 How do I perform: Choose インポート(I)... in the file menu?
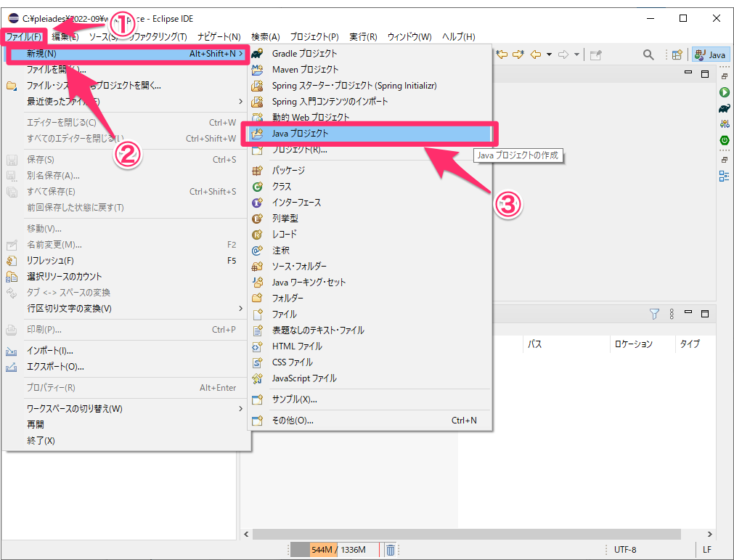click(126, 351)
